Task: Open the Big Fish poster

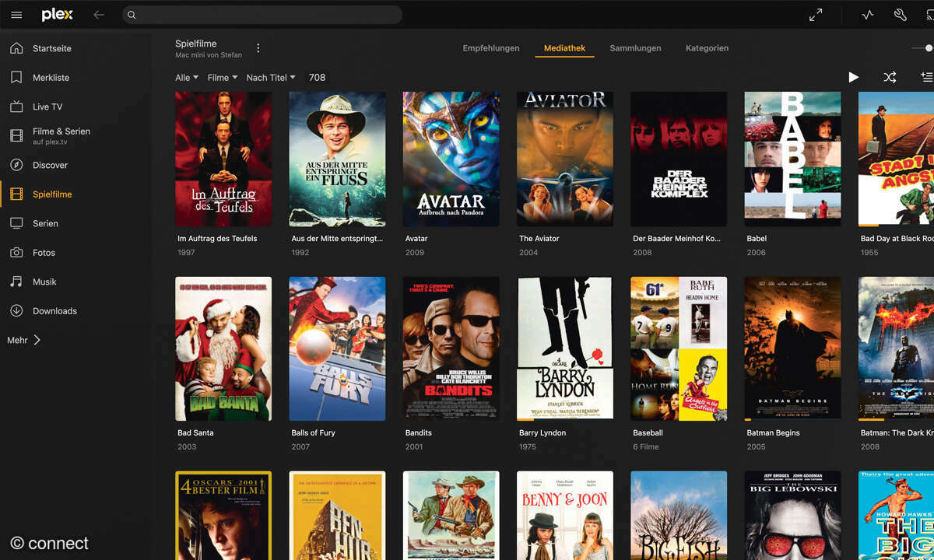Action: tap(679, 515)
